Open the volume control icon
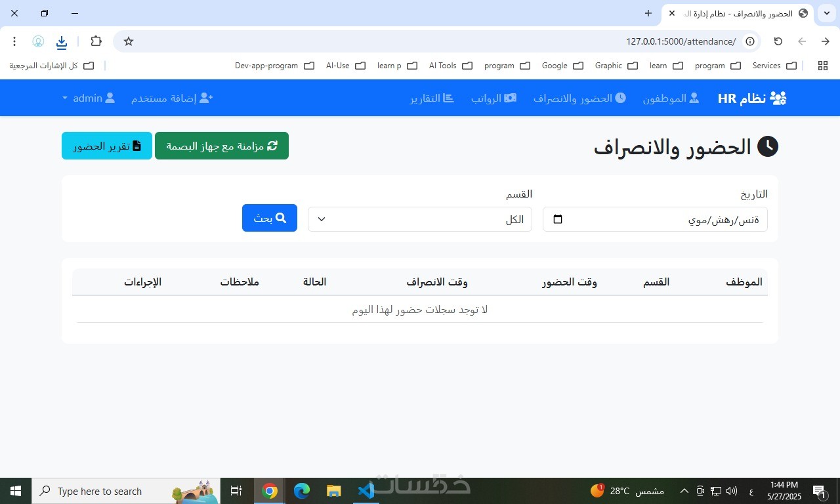The image size is (840, 504). (732, 491)
